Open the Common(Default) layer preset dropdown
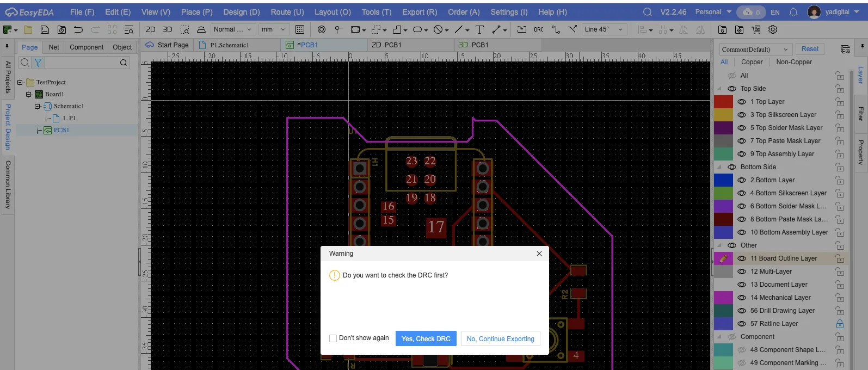 click(755, 49)
